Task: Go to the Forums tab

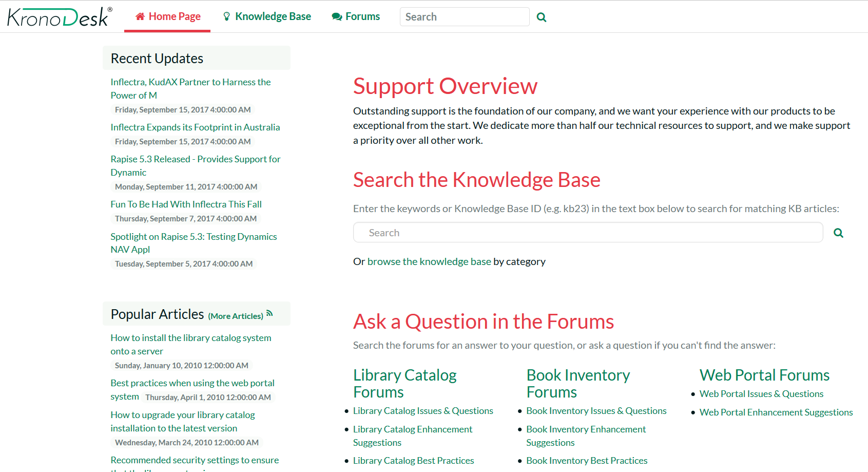Action: click(356, 16)
